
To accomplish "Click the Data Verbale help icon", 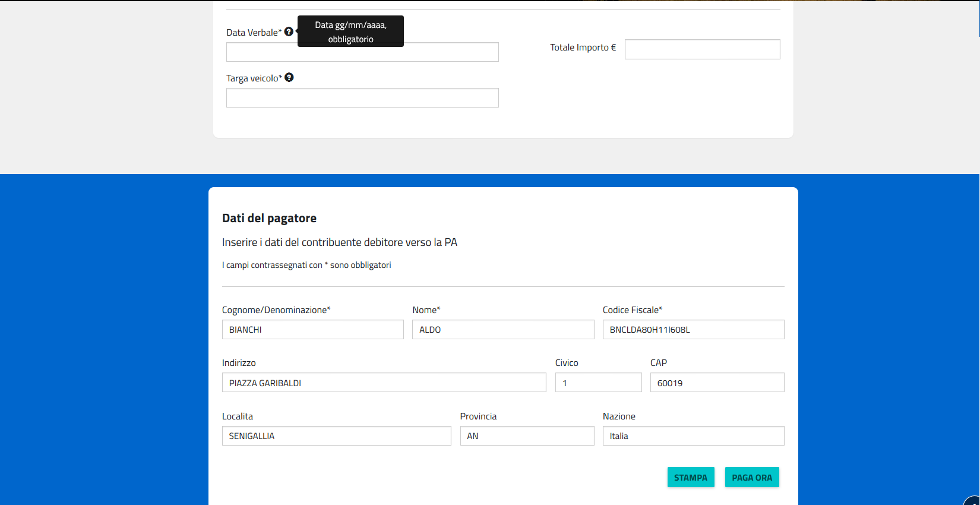I will [x=289, y=32].
